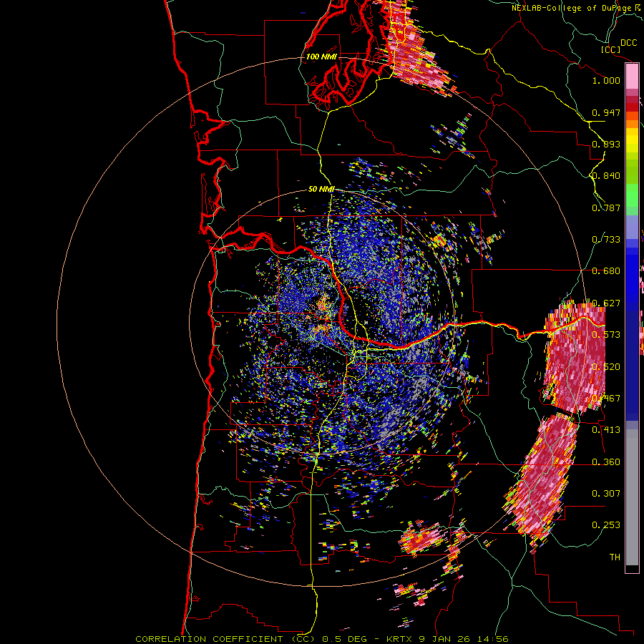This screenshot has width=644, height=644.
Task: Click the 0.787 scale value
Action: point(606,208)
